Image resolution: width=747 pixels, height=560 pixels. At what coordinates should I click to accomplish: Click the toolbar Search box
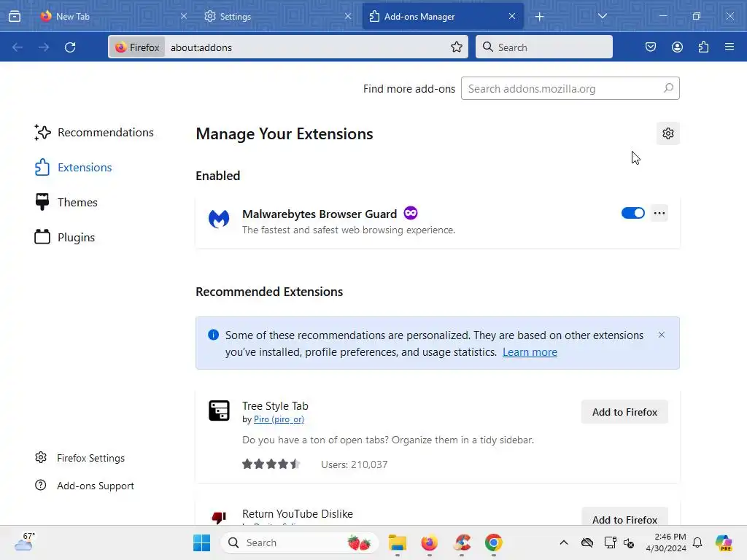click(544, 47)
